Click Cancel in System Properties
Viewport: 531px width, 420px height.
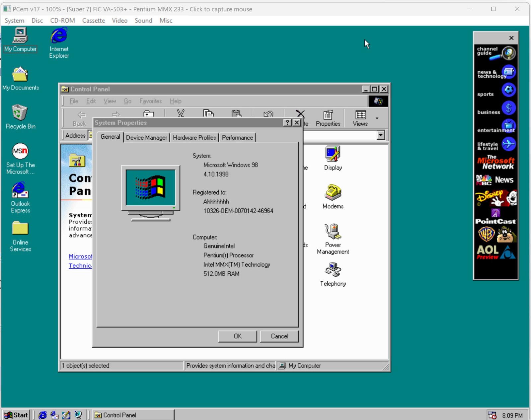279,336
